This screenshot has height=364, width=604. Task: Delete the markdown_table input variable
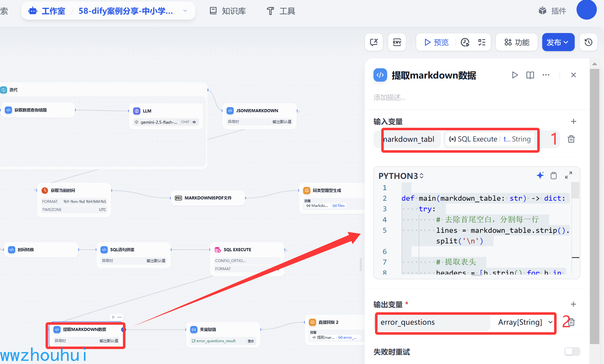point(571,139)
